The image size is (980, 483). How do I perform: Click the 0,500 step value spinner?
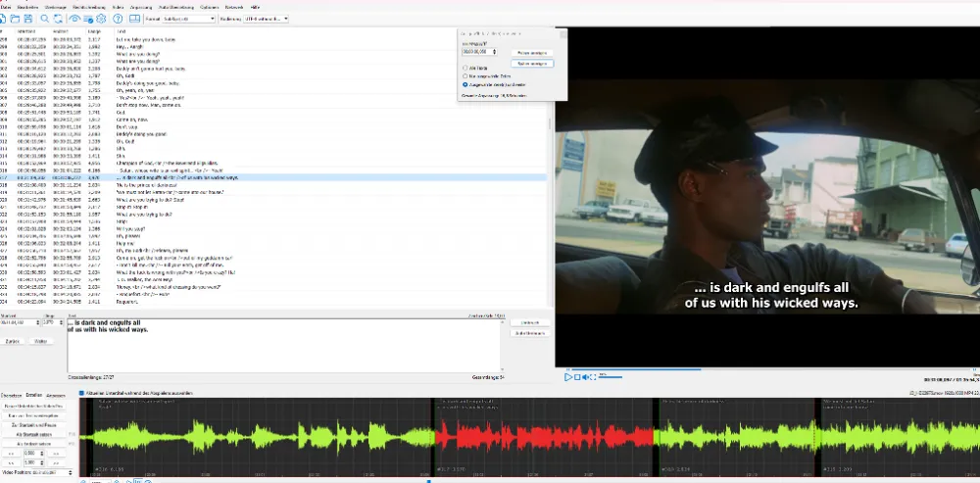(x=42, y=454)
